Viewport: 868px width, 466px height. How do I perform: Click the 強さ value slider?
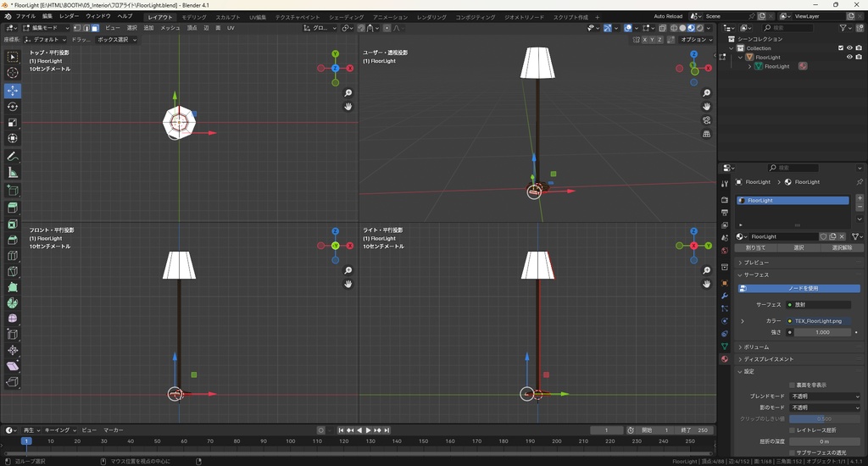(821, 332)
